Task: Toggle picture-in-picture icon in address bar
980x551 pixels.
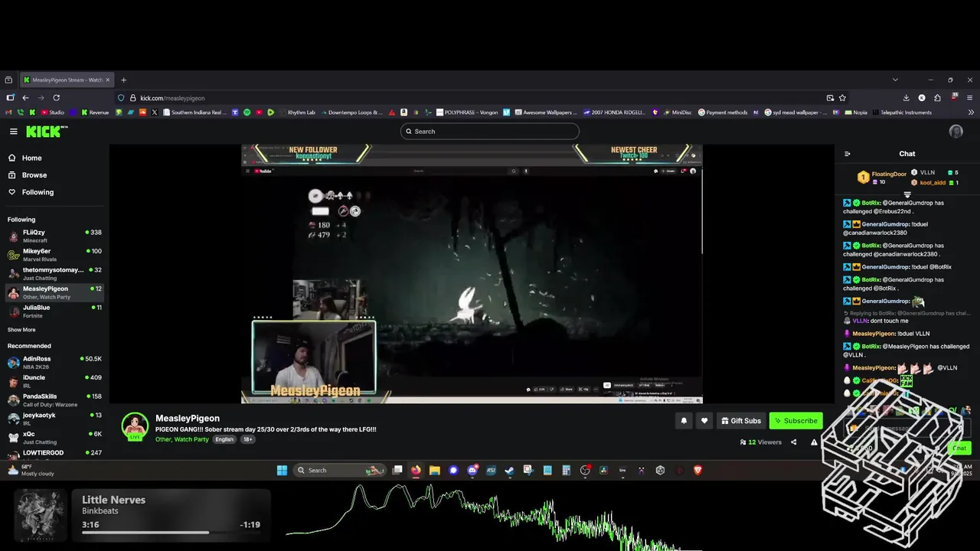Action: (830, 98)
